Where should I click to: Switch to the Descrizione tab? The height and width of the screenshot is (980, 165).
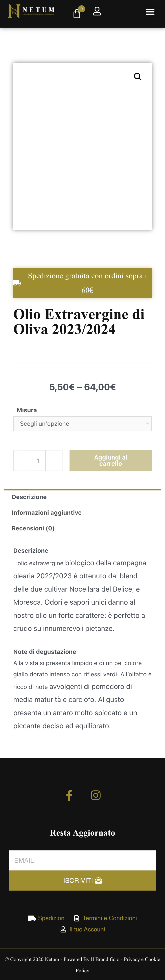pos(29,497)
